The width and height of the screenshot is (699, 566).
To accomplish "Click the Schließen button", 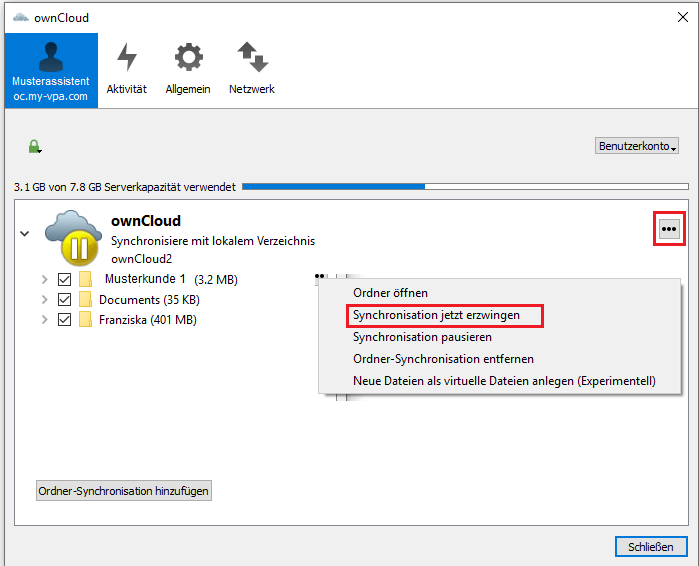I will click(651, 546).
